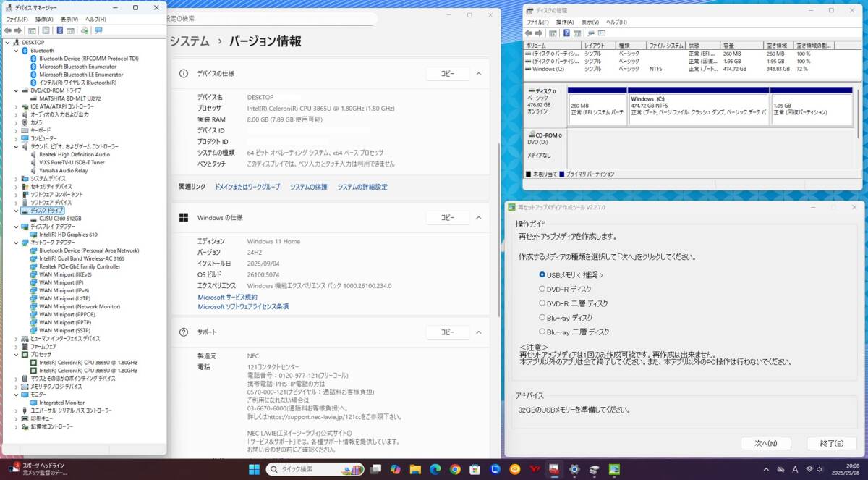Collapse the Bluetooth tree node
This screenshot has height=480, width=868.
coord(17,50)
